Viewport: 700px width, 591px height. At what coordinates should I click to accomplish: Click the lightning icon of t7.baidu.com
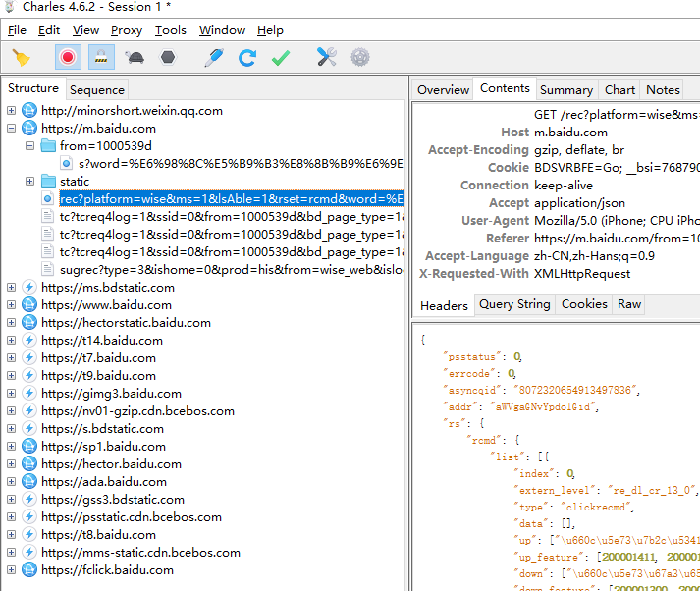click(29, 358)
